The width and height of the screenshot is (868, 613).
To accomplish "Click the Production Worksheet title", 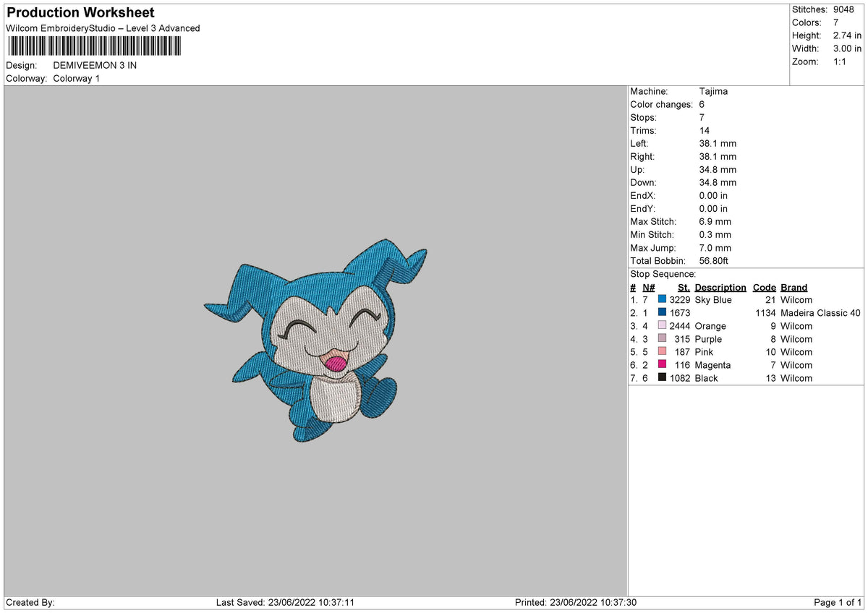I will pos(80,13).
